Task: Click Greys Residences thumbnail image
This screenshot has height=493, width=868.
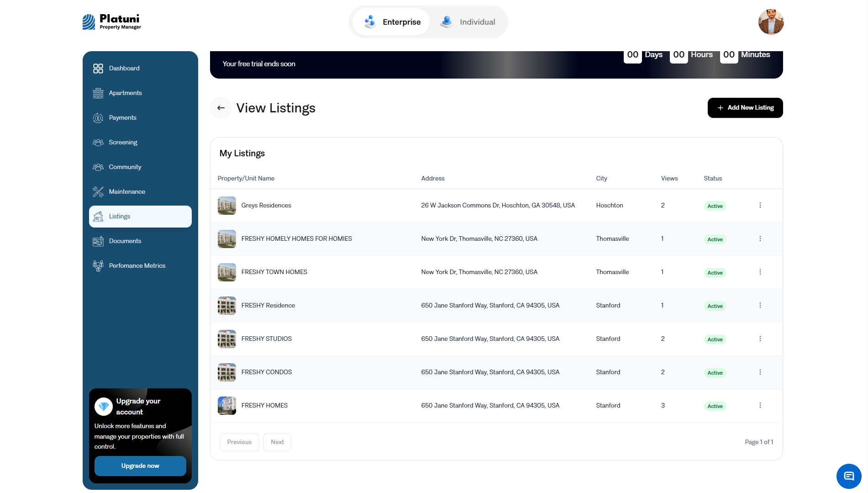Action: [x=227, y=206]
